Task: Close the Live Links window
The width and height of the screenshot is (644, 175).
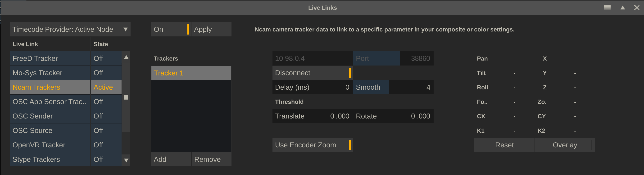Action: (636, 8)
